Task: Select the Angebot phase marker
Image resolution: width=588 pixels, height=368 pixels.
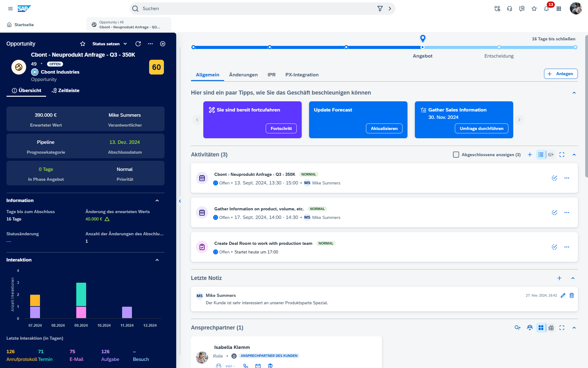Action: pyautogui.click(x=423, y=47)
